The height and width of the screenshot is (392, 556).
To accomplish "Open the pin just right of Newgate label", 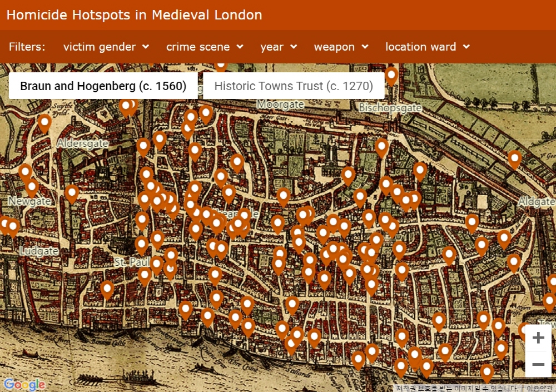I will (72, 194).
